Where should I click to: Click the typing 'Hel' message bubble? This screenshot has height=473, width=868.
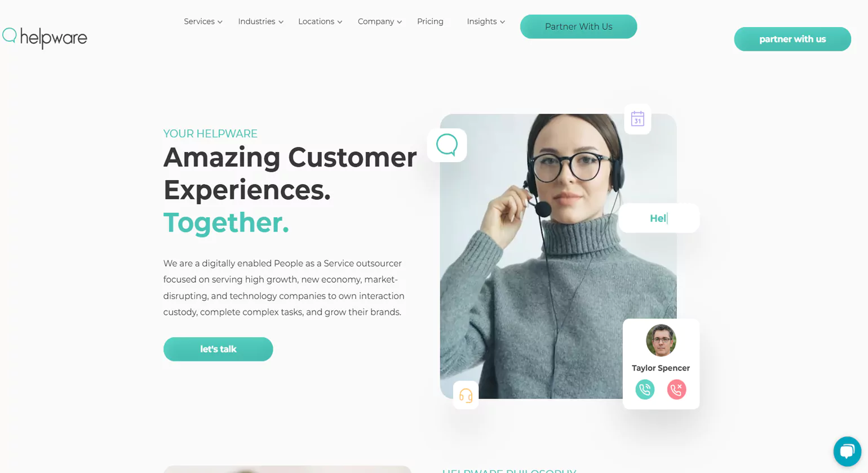point(659,218)
